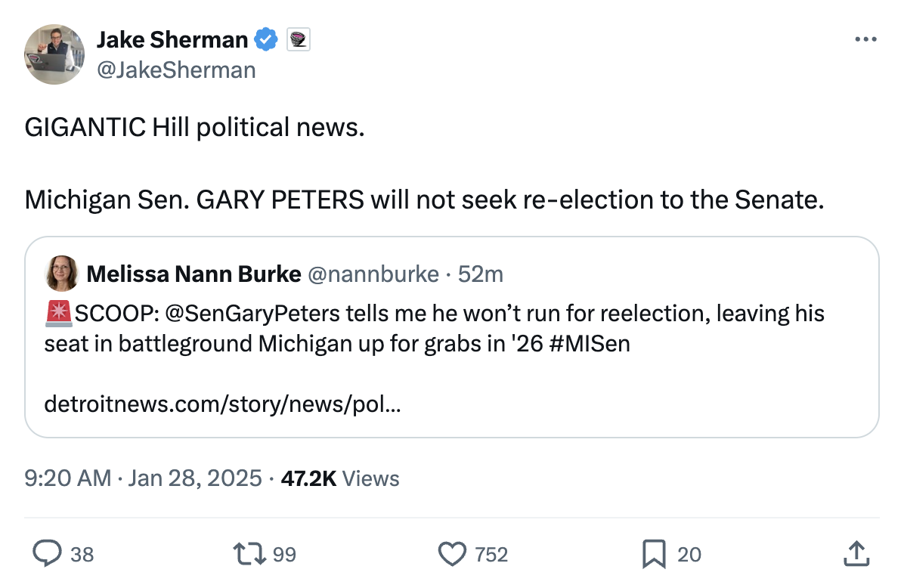This screenshot has height=588, width=904.
Task: Click Melissa Nann Burke's name in quote
Action: pos(193,274)
